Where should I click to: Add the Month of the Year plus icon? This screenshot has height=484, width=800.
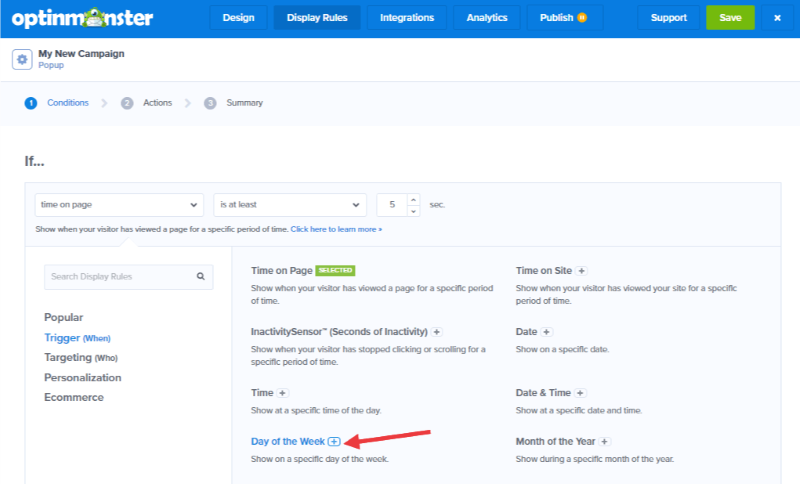click(604, 442)
